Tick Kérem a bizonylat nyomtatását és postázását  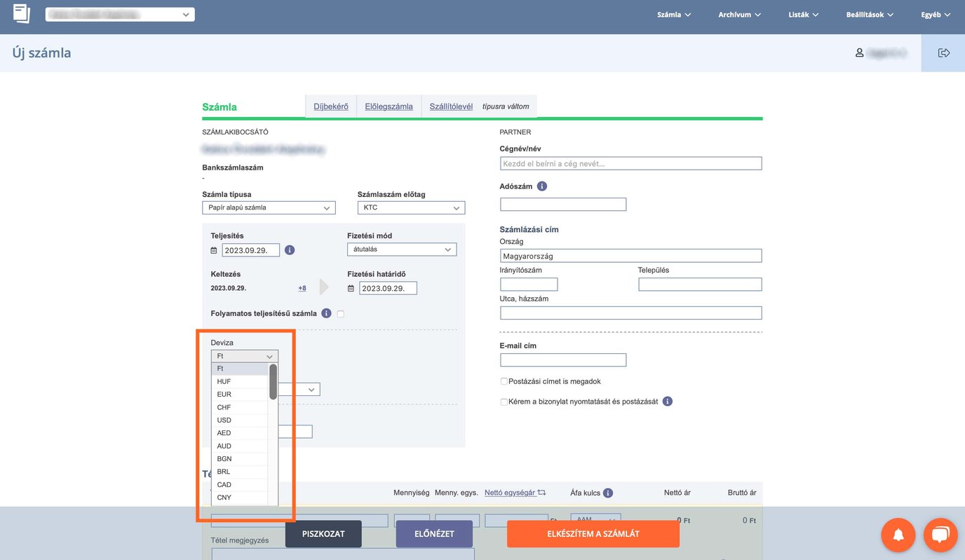pos(504,402)
